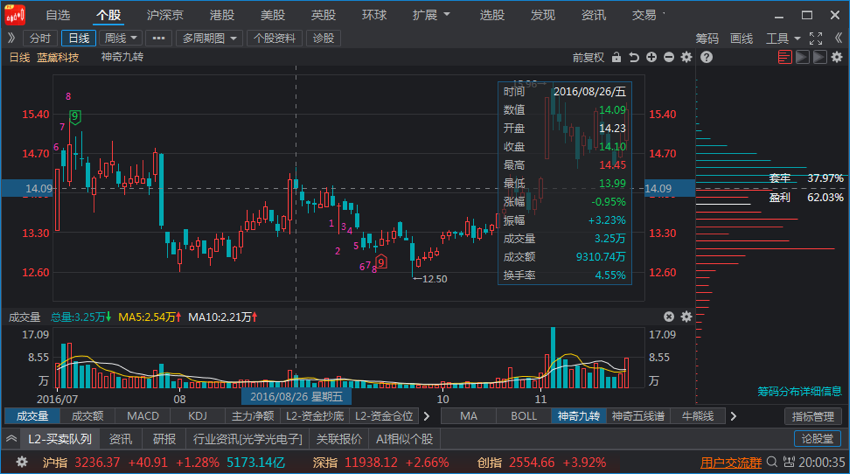Open 多周期图 dropdown
850x474 pixels.
(x=209, y=38)
